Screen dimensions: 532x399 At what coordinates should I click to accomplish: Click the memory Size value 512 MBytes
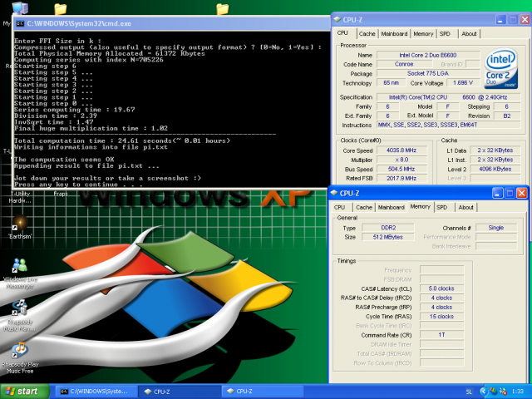point(388,237)
